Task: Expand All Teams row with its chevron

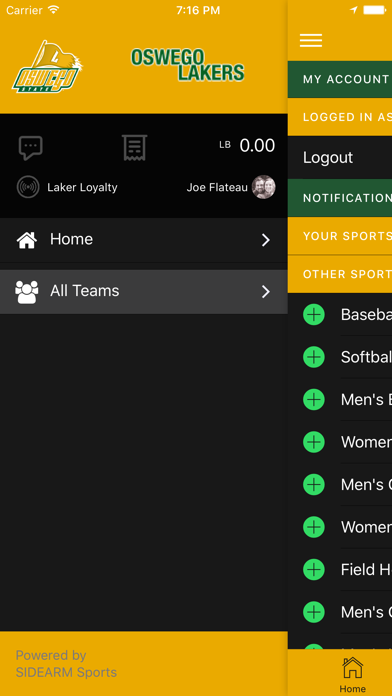Action: 265,292
